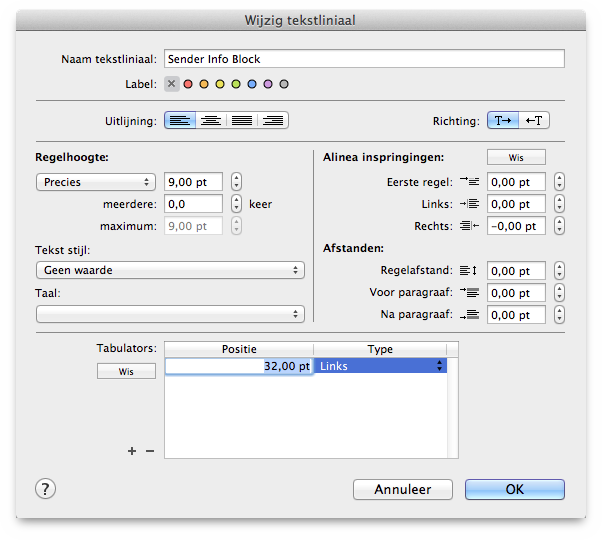Choose blue label color
The image size is (602, 540).
(252, 84)
